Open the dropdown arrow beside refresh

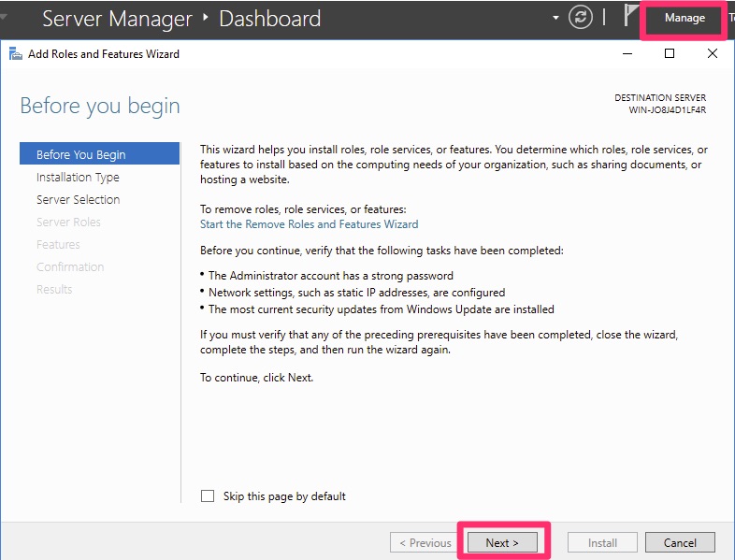555,18
